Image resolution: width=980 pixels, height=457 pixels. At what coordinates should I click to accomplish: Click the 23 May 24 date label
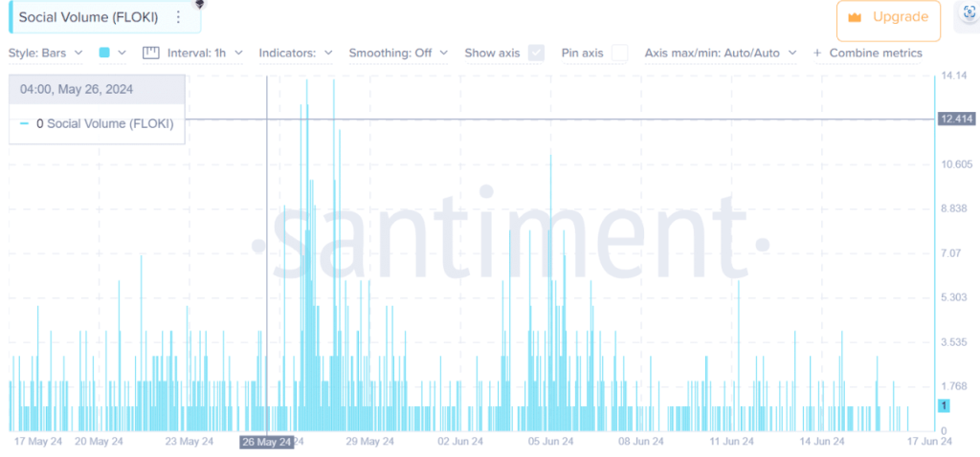tap(189, 442)
